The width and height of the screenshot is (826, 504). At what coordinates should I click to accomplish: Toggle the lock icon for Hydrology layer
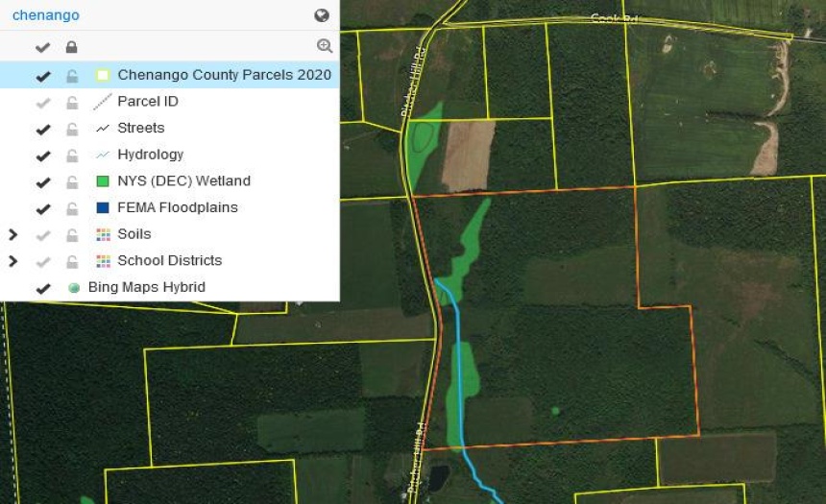pos(71,155)
